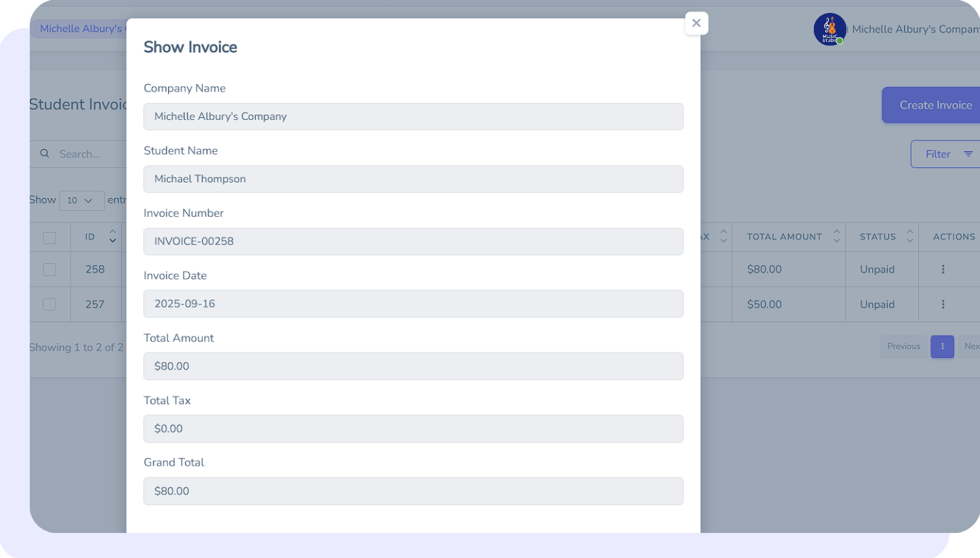Click the Invoice Number field
The height and width of the screenshot is (558, 980).
click(x=413, y=241)
